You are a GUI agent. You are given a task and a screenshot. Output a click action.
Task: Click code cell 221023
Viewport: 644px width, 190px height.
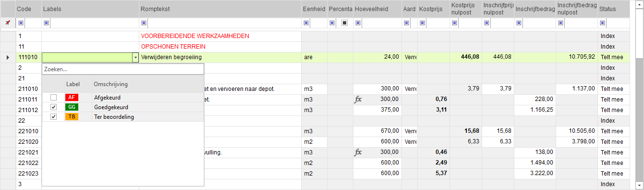(28, 174)
